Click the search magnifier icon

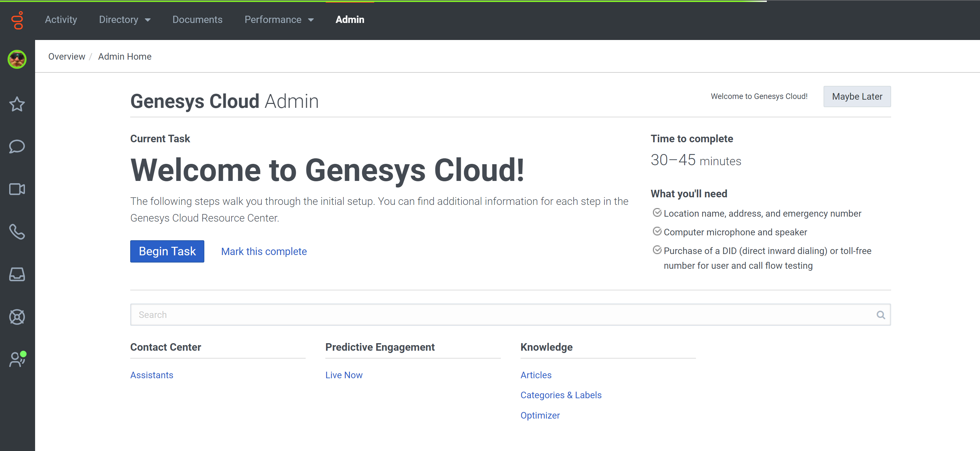pyautogui.click(x=880, y=315)
